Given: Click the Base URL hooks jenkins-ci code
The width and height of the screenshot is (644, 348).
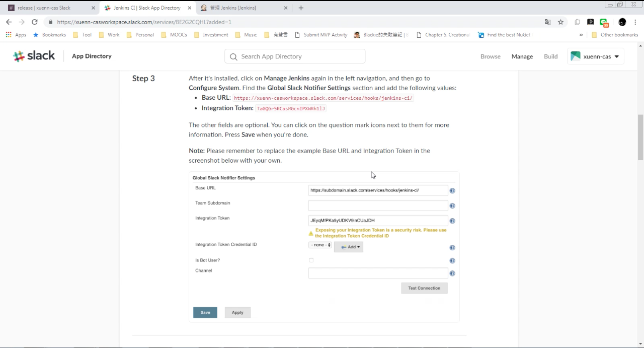Looking at the screenshot, I should tap(323, 98).
